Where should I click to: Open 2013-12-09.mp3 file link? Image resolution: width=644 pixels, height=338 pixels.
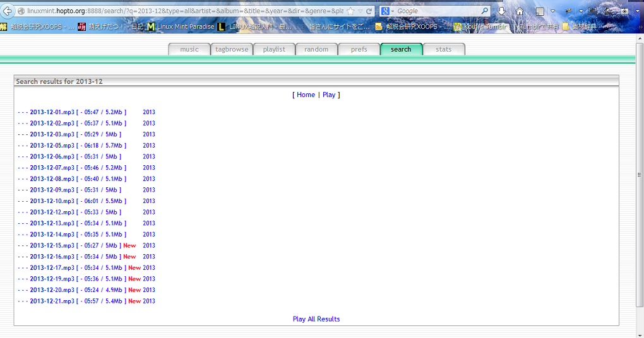[52, 190]
